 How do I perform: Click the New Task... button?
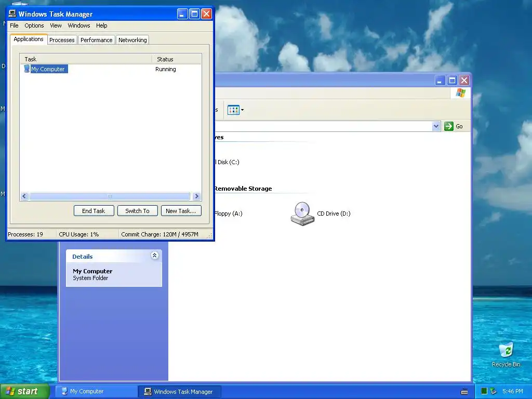(x=181, y=211)
